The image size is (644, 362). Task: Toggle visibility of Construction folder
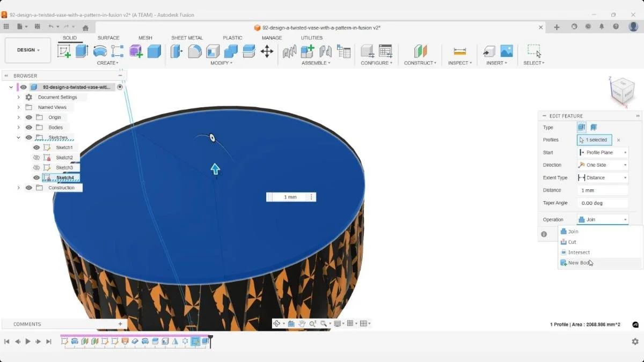point(29,188)
